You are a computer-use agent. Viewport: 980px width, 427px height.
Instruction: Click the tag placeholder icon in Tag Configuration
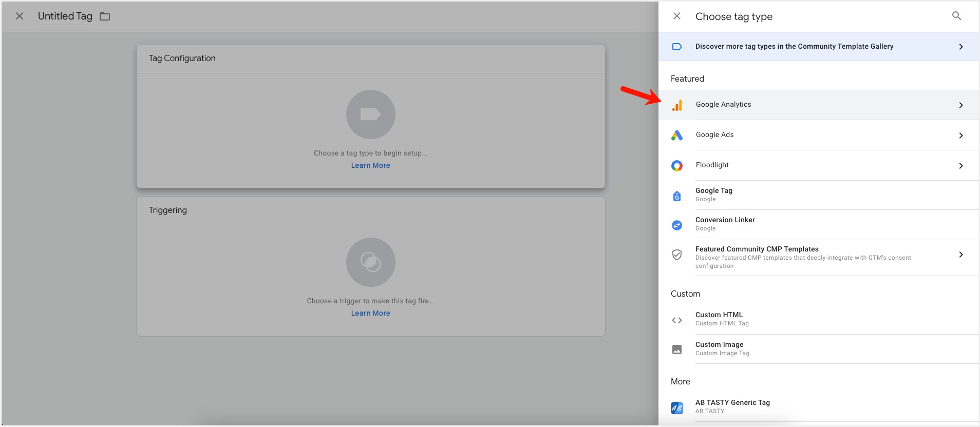coord(370,114)
